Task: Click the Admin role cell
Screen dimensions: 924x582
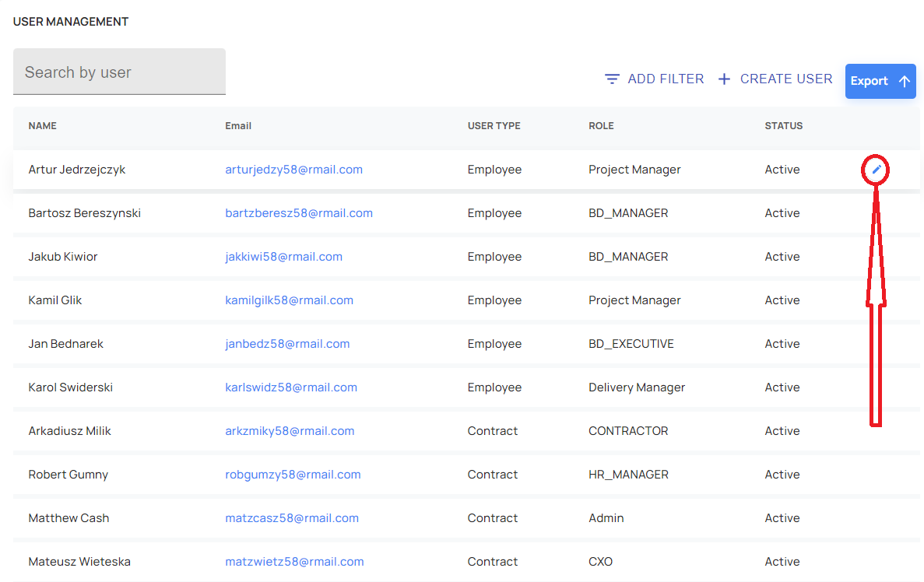Action: point(606,518)
